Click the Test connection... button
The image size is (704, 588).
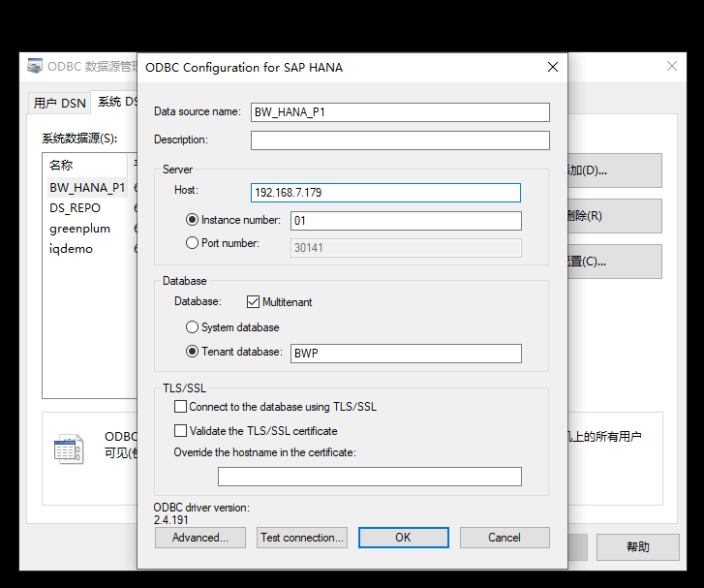click(302, 538)
